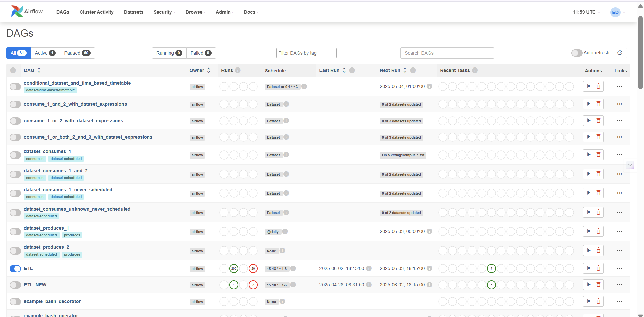Screen dimensions: 644x317
Task: Open the Security dropdown menu
Action: (x=164, y=12)
